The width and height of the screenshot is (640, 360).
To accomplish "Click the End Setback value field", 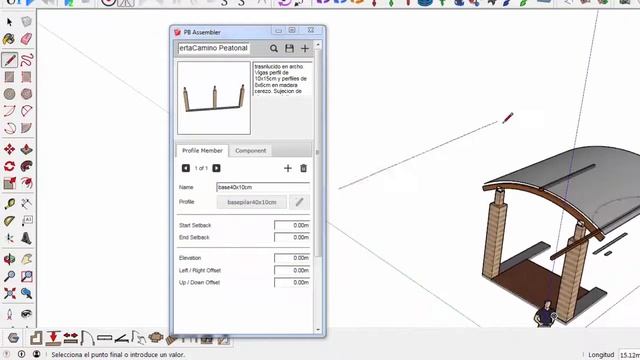I will 292,238.
